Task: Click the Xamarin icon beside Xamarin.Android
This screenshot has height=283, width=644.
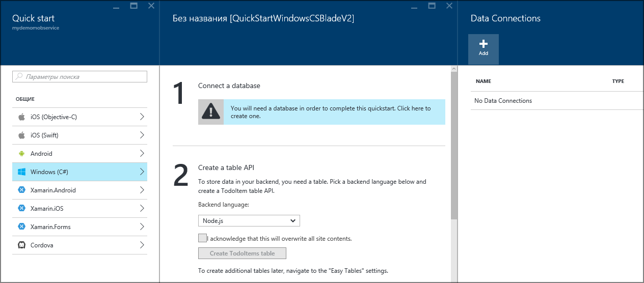Action: point(21,190)
